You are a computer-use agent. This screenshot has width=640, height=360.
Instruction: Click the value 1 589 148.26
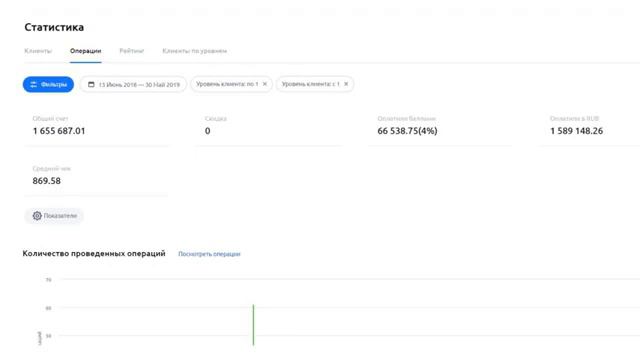pyautogui.click(x=576, y=131)
